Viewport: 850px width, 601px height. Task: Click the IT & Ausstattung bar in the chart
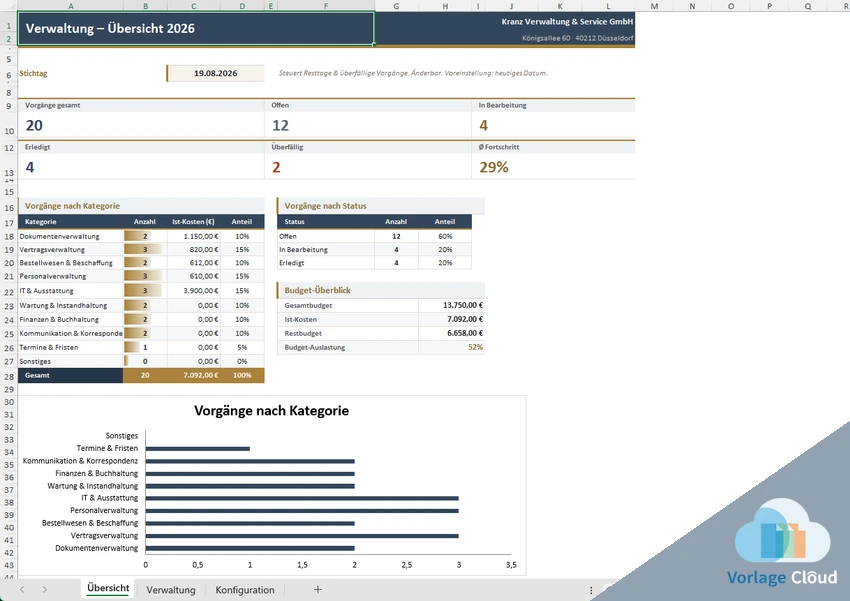point(302,498)
